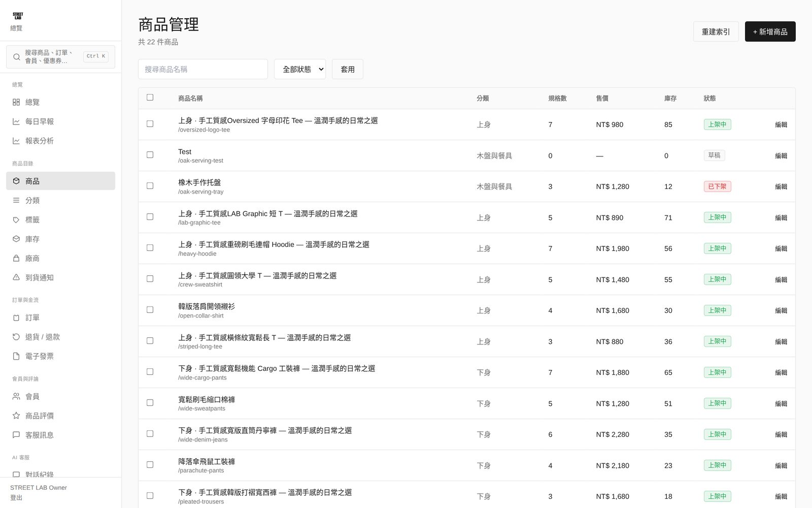
Task: Check the Test product row checkbox
Action: tap(150, 154)
